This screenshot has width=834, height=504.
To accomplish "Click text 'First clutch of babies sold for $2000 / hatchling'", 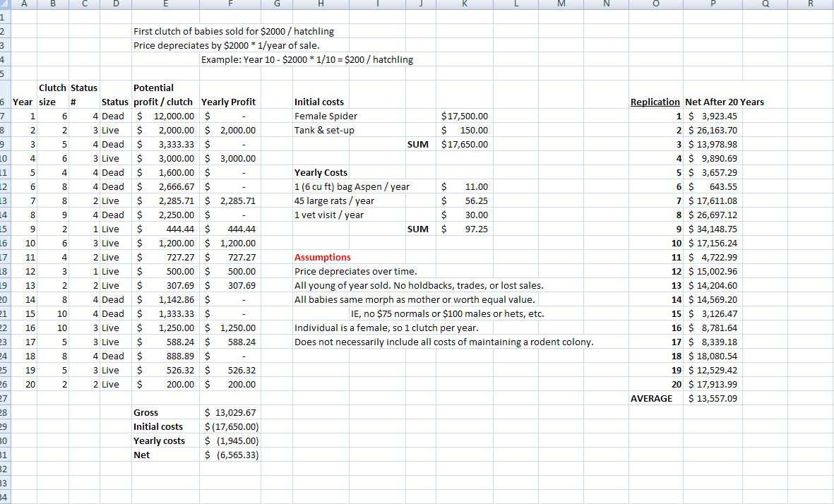I will click(x=234, y=31).
